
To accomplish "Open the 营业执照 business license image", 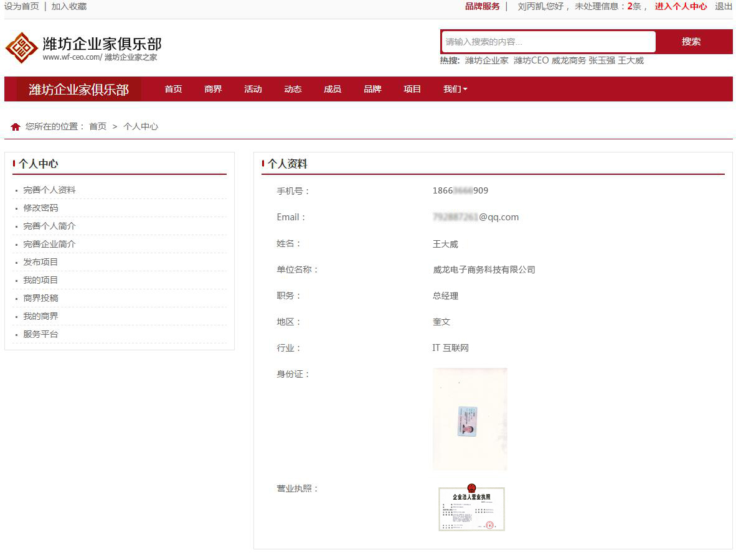I will click(471, 508).
